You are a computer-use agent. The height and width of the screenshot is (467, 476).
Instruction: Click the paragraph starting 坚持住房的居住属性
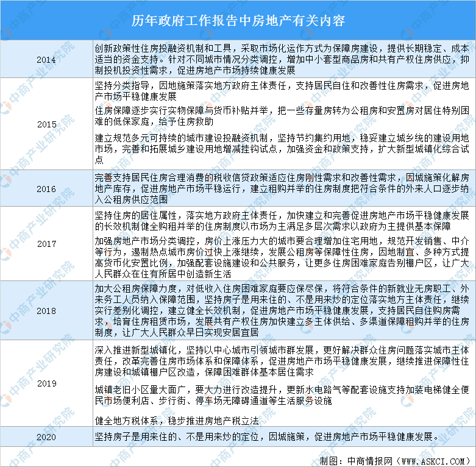click(282, 221)
